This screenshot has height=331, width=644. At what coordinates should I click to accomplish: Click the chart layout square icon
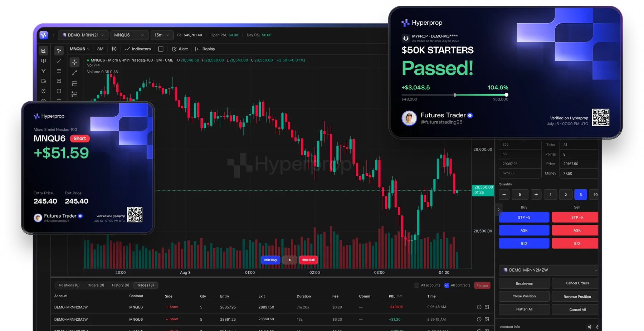(x=161, y=49)
